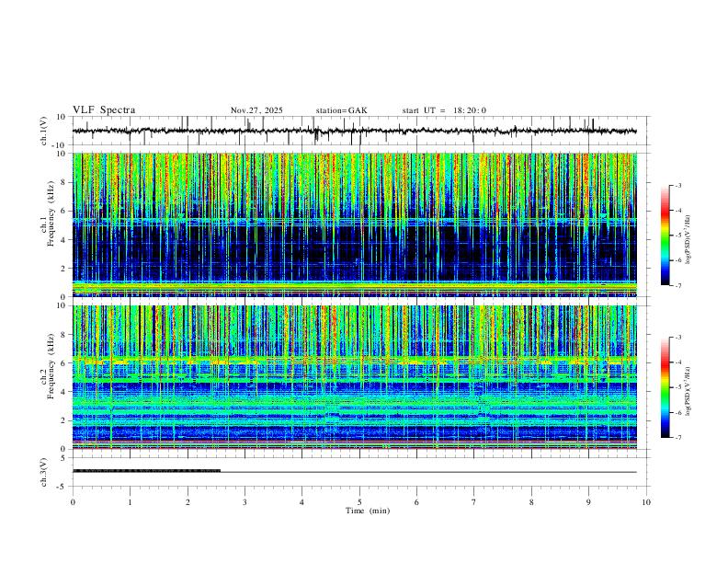Click the 'ch.1(V)' waveform axis label
Viewport: 728px width, 563px height.
[x=44, y=131]
